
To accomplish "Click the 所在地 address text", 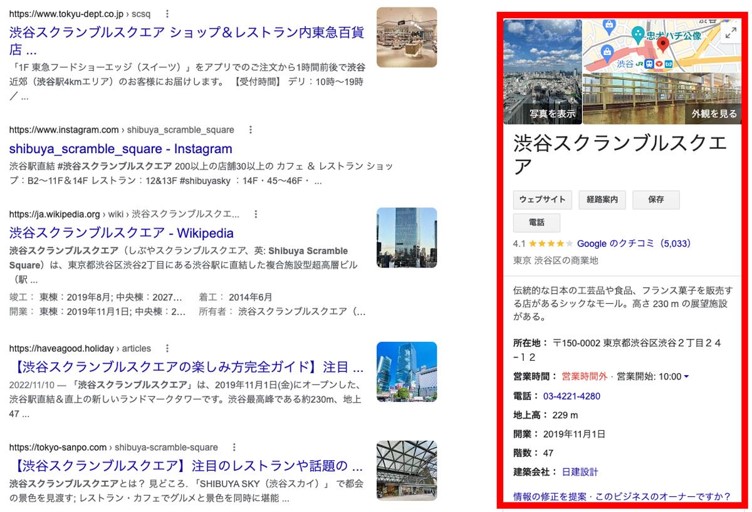I will pos(617,350).
